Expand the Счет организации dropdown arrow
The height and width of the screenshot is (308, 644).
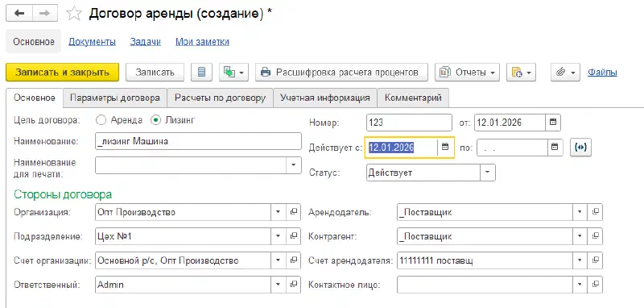click(x=278, y=260)
